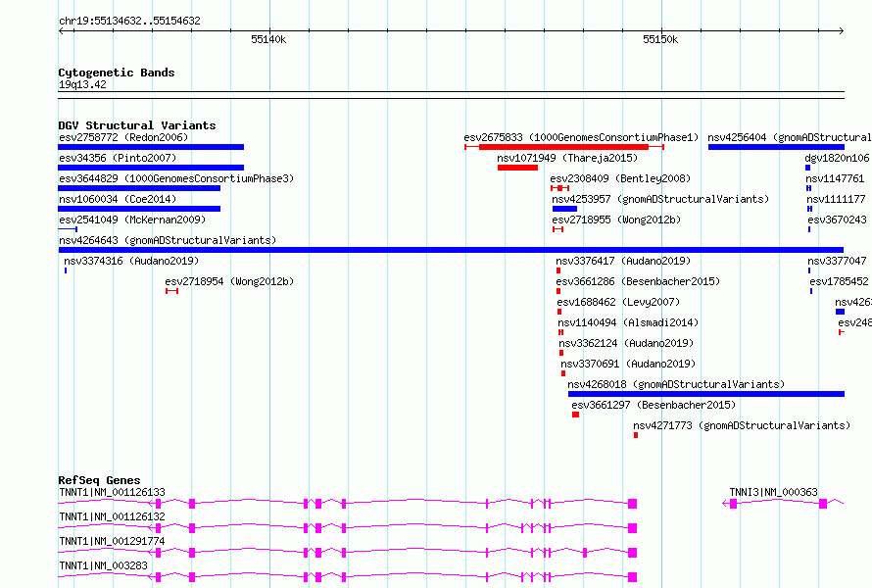Open the nsv4256404 variant label
The image size is (872, 588).
point(790,137)
